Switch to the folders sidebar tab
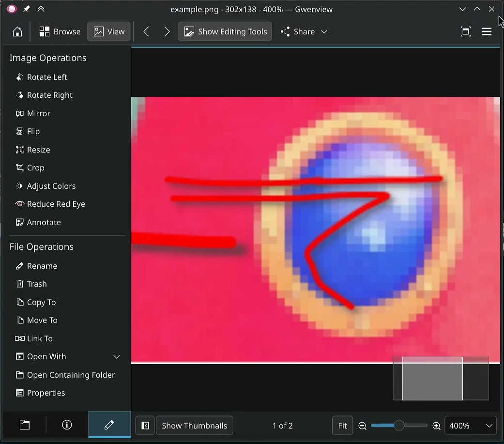The width and height of the screenshot is (504, 444). pyautogui.click(x=24, y=425)
